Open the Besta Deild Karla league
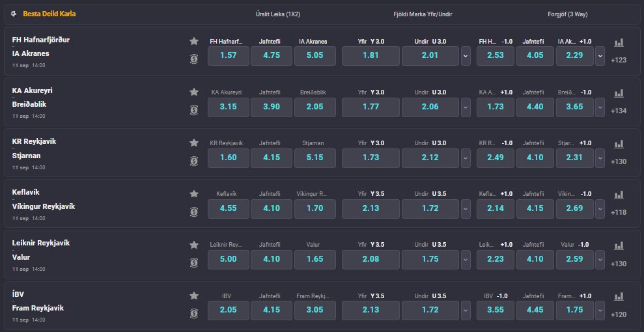Screen dimensions: 644x332 [x=49, y=14]
